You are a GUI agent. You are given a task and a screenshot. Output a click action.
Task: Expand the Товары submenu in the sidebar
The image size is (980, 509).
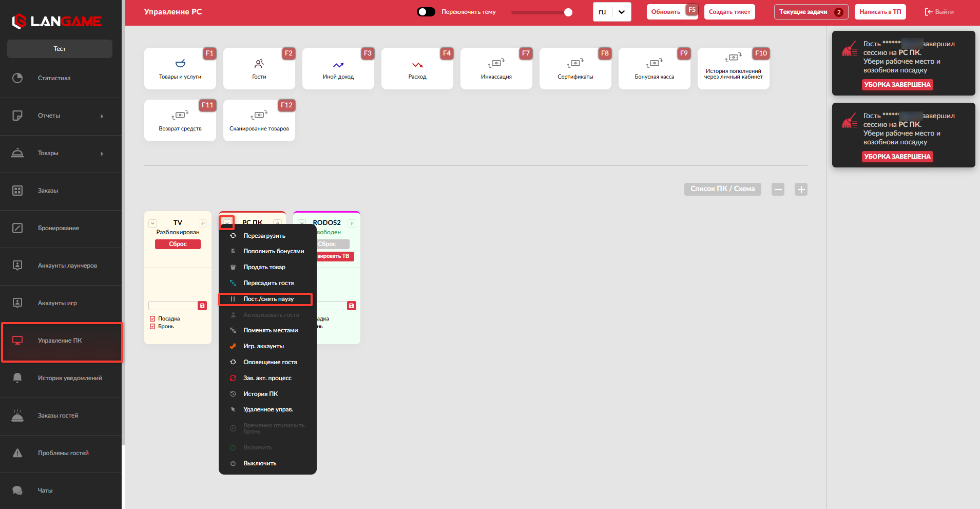click(x=61, y=153)
